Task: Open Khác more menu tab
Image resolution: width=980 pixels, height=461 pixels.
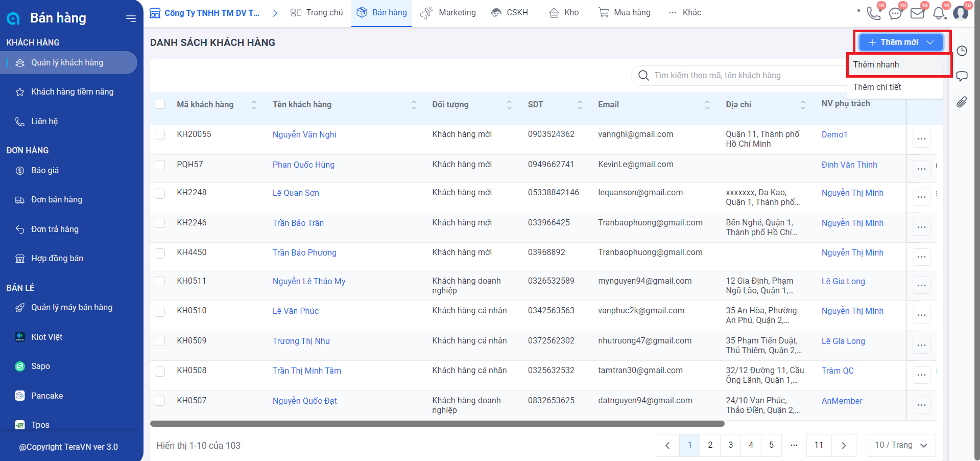Action: pyautogui.click(x=685, y=13)
